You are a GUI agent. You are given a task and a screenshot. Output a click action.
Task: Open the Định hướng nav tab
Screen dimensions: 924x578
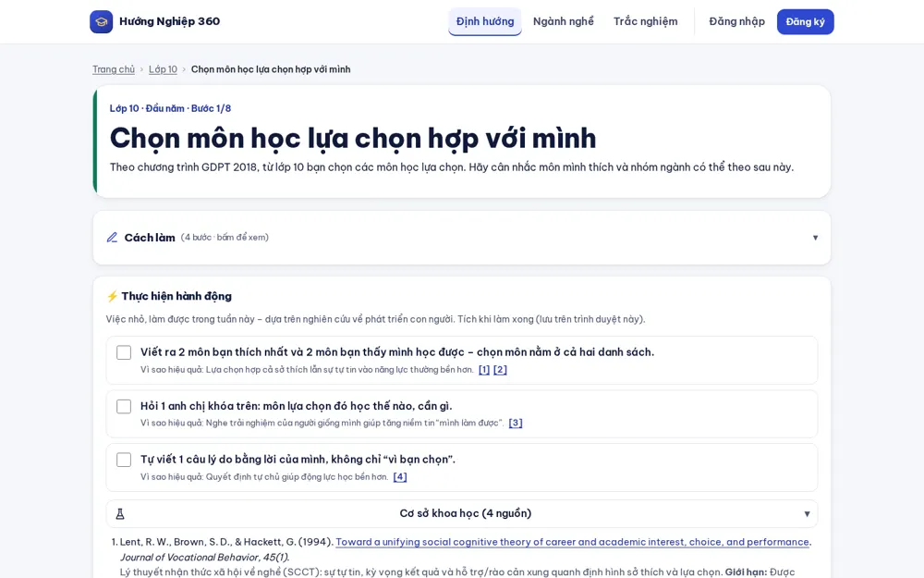tap(485, 22)
